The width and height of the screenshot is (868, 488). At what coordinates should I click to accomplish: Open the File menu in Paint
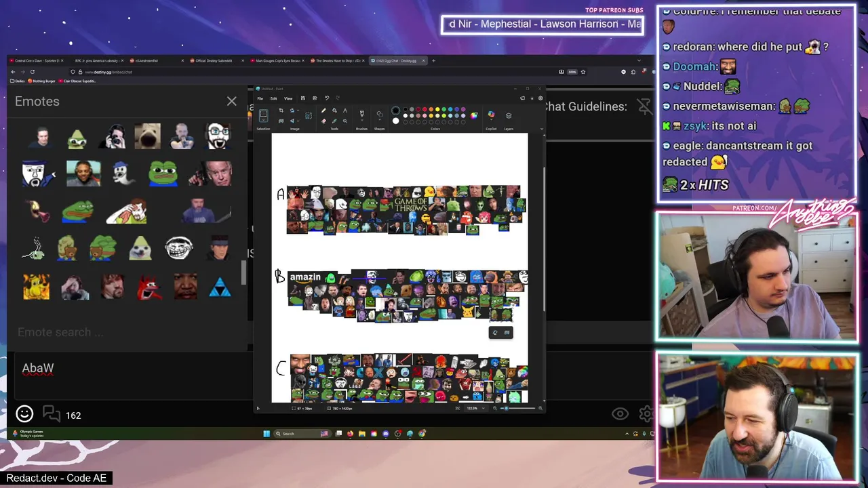coord(260,98)
